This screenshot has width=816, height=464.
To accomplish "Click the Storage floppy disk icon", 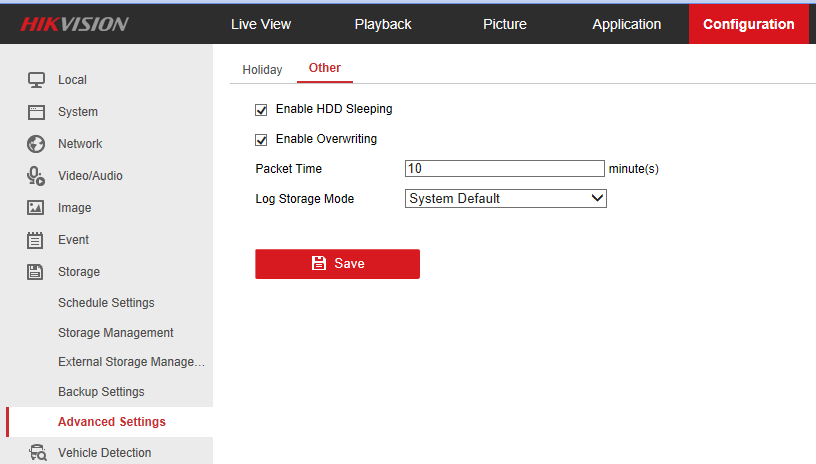I will pyautogui.click(x=36, y=272).
